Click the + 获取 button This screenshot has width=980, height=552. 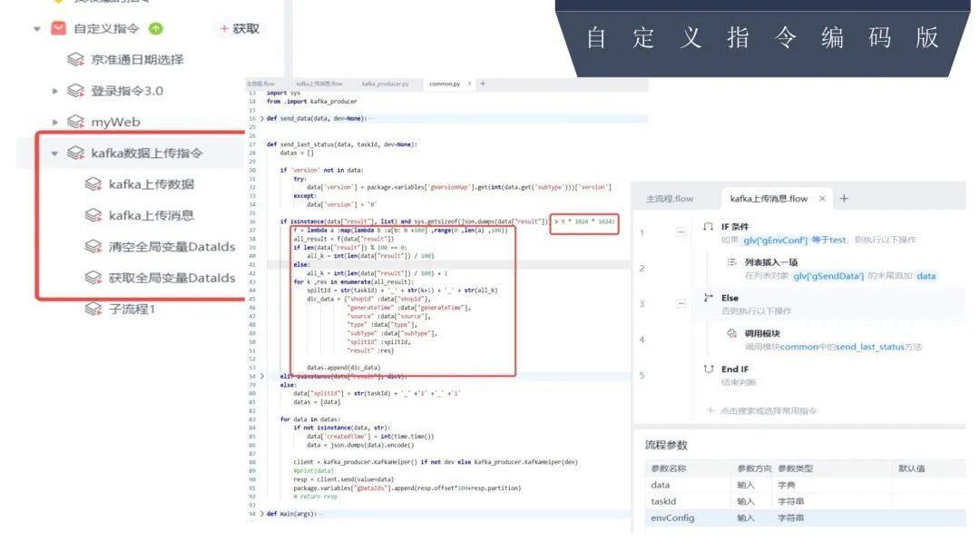240,28
